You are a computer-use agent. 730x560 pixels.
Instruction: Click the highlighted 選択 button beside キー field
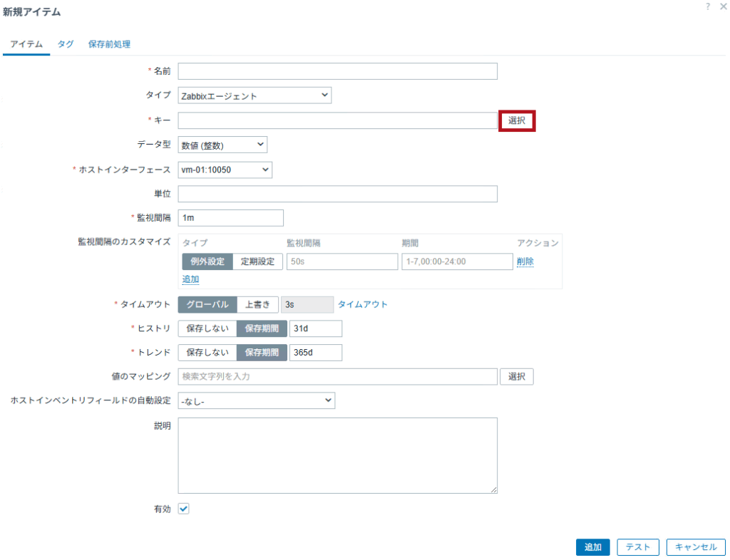pos(517,120)
